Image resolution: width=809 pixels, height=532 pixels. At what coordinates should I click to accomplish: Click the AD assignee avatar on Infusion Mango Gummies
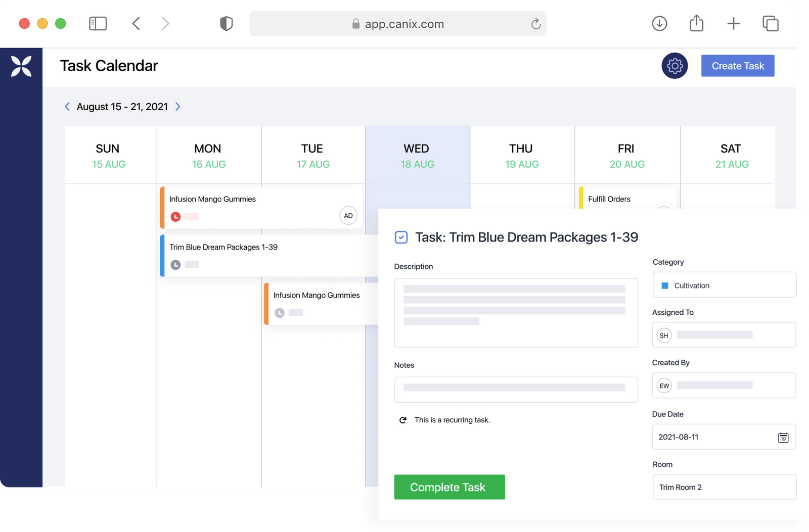[x=348, y=215]
